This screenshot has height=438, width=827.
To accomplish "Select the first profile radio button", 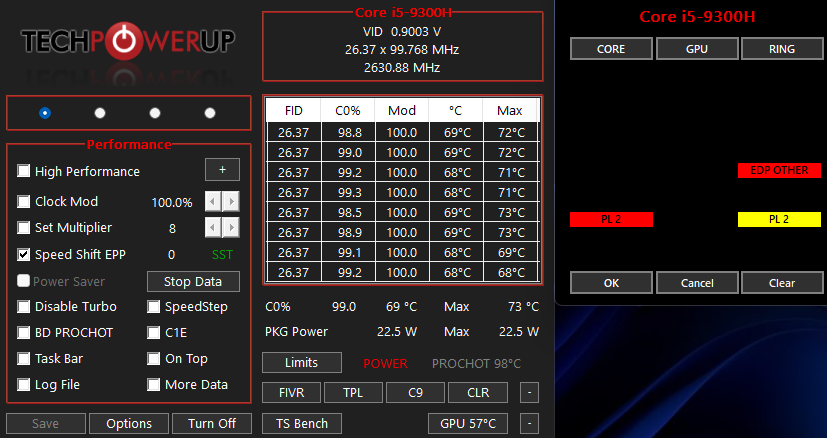I will [45, 113].
